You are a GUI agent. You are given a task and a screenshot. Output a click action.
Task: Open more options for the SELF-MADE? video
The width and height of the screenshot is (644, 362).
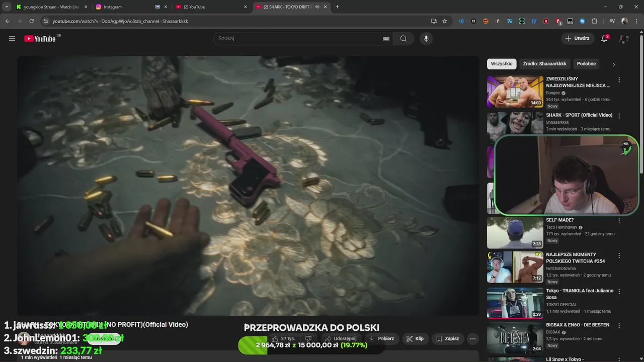coord(619,221)
